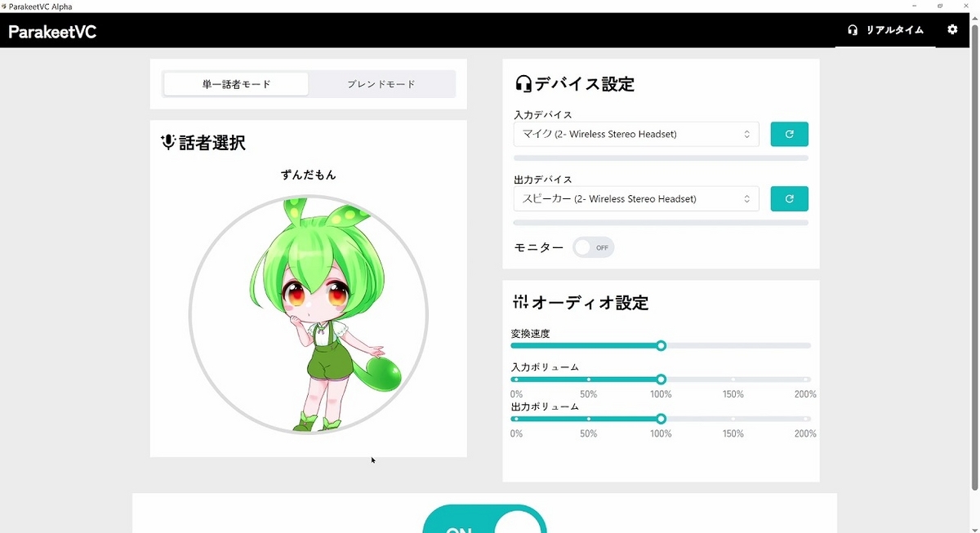Viewport: 980px width, 533px height.
Task: Click the ずんだもん speaker name
Action: (309, 175)
